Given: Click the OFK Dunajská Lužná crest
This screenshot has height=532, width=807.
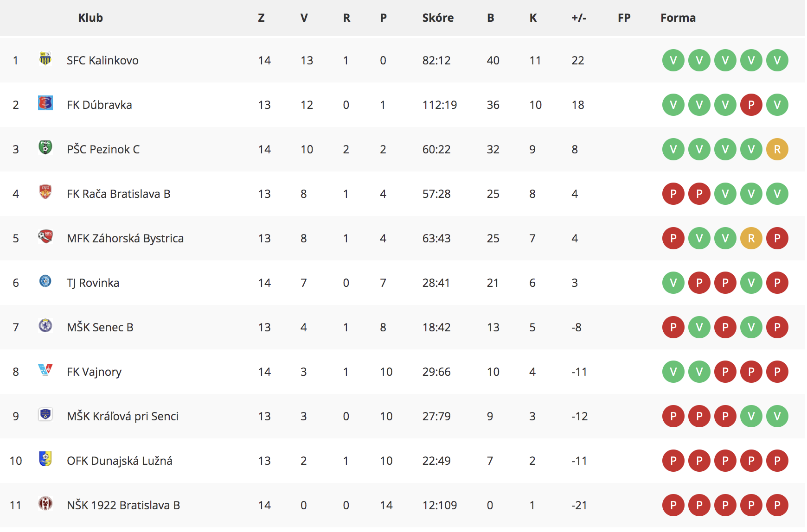Looking at the screenshot, I should tap(45, 459).
